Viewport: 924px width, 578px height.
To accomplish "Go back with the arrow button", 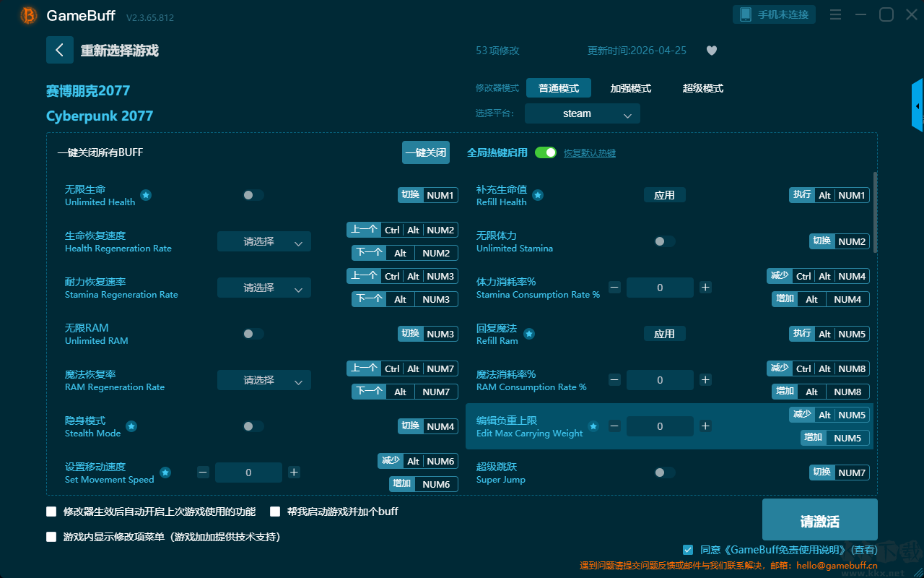I will pos(59,50).
